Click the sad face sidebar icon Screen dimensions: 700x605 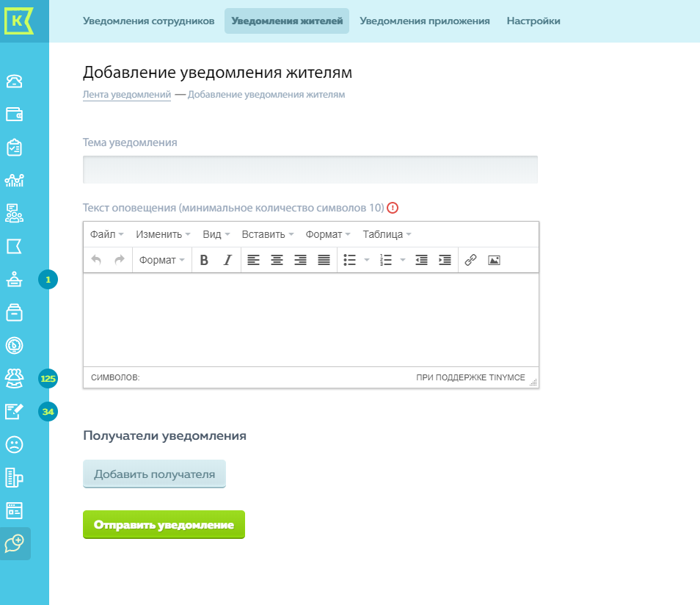tap(15, 444)
